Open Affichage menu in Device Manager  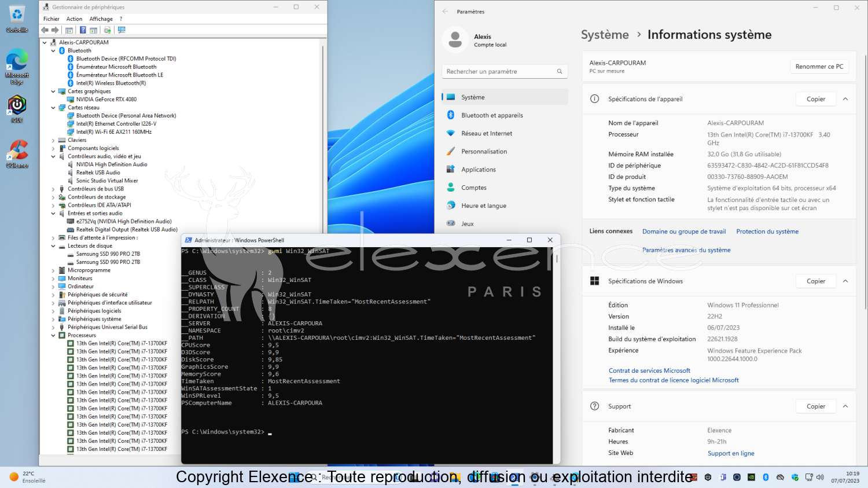[x=101, y=19]
